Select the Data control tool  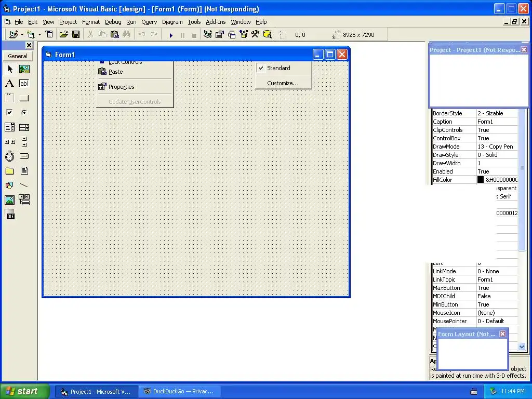pos(24,200)
